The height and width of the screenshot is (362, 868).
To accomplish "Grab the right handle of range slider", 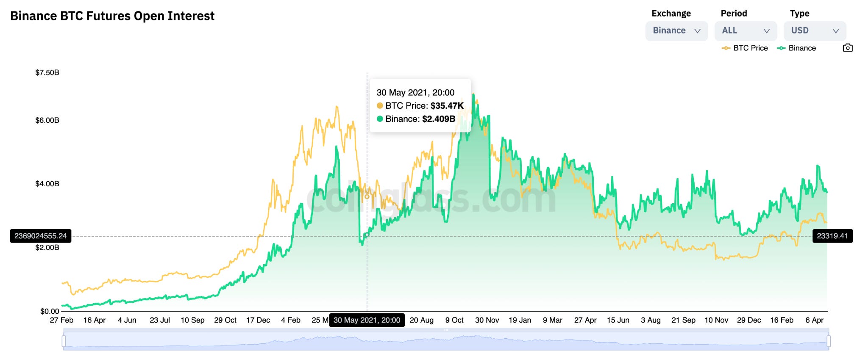I will click(829, 341).
